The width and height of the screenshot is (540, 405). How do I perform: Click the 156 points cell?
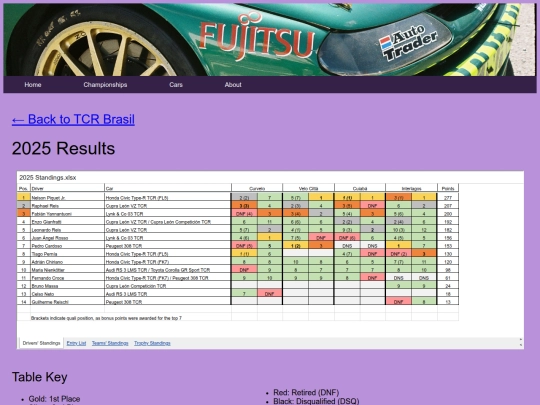[448, 238]
